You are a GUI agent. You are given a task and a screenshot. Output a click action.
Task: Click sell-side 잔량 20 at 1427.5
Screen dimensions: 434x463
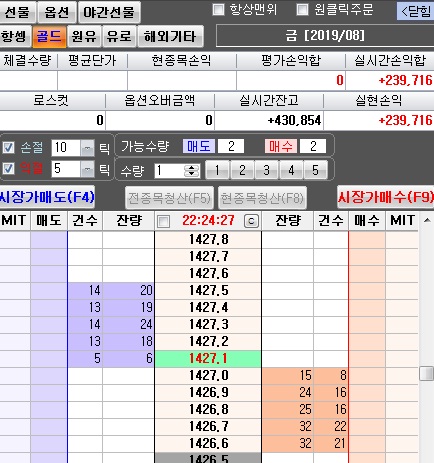point(129,291)
